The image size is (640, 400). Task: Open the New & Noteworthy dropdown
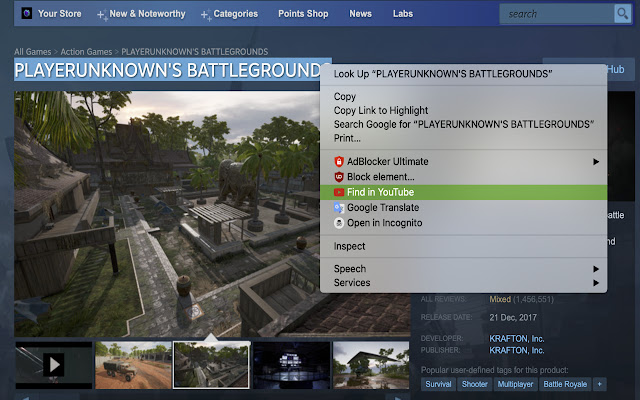pyautogui.click(x=147, y=14)
